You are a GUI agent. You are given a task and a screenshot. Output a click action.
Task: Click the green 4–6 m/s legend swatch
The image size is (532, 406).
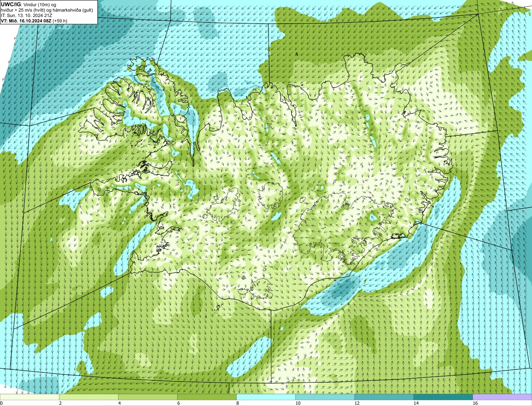[148, 397]
